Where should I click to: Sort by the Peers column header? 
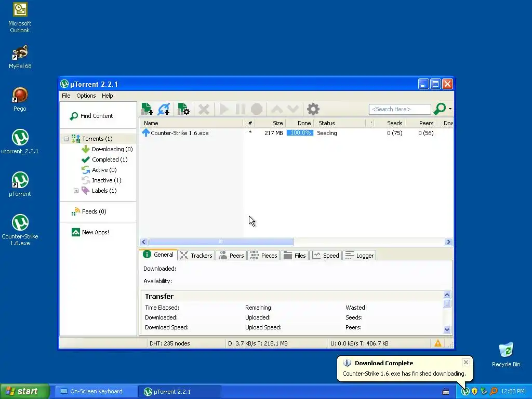click(421, 123)
